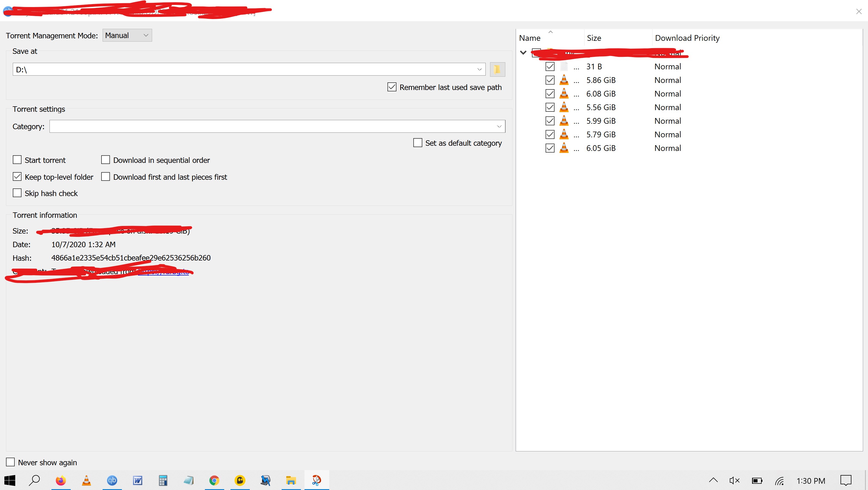Uncheck the 6.08 GiB file checkbox
The height and width of the screenshot is (490, 868).
tap(550, 94)
